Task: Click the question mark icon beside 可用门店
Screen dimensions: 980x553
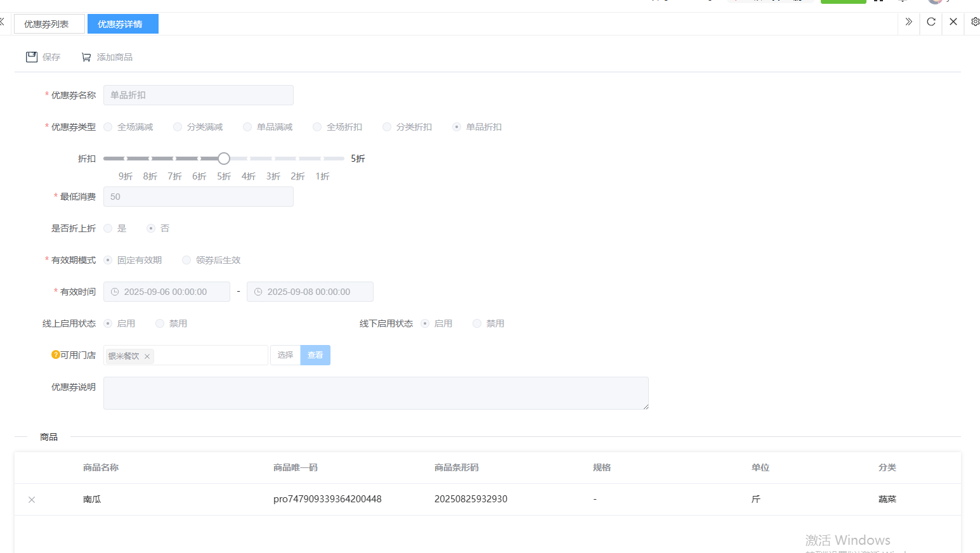Action: point(56,355)
